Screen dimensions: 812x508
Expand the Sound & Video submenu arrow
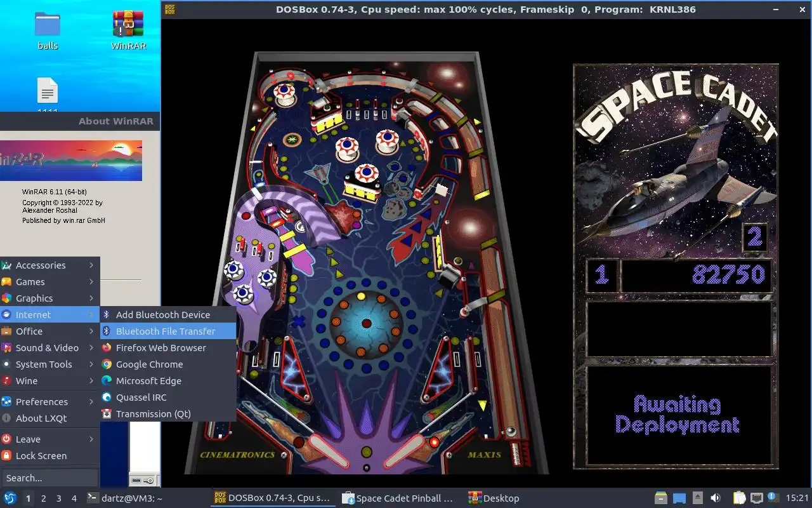pyautogui.click(x=92, y=348)
